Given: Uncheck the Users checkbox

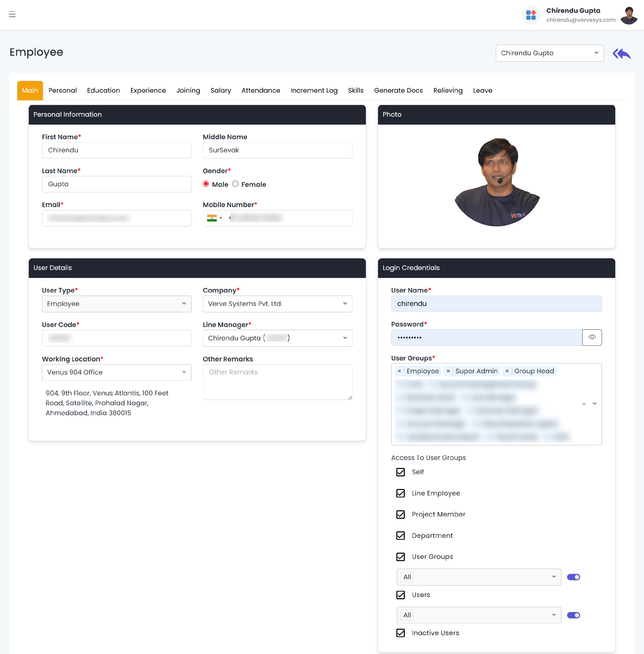Looking at the screenshot, I should point(401,595).
